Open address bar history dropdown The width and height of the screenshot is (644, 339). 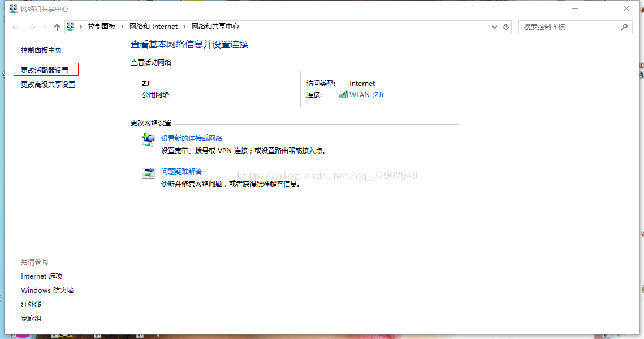tap(495, 27)
